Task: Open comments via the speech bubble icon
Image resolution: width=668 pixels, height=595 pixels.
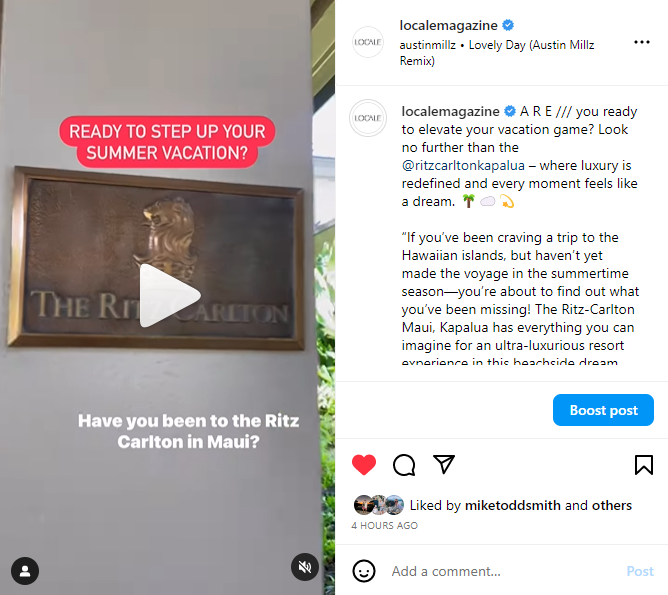Action: [404, 465]
